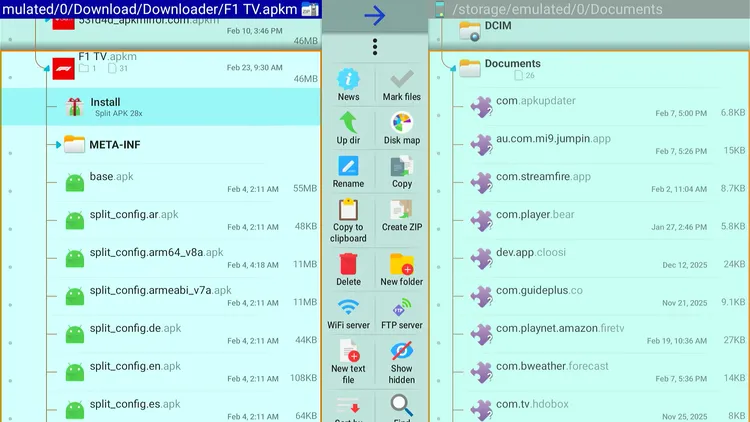Screen dimensions: 750x422
Task: Open the three-dot overflow menu
Action: [375, 47]
